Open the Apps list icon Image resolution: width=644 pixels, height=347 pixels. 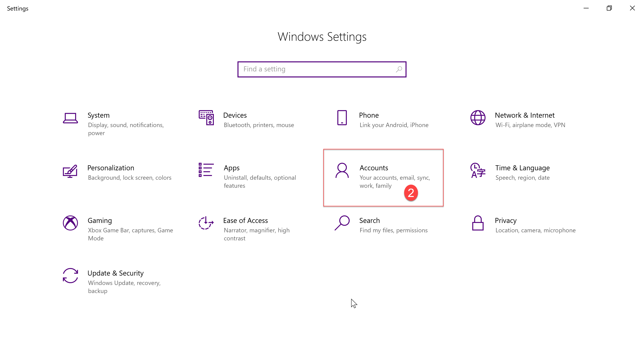(x=206, y=170)
